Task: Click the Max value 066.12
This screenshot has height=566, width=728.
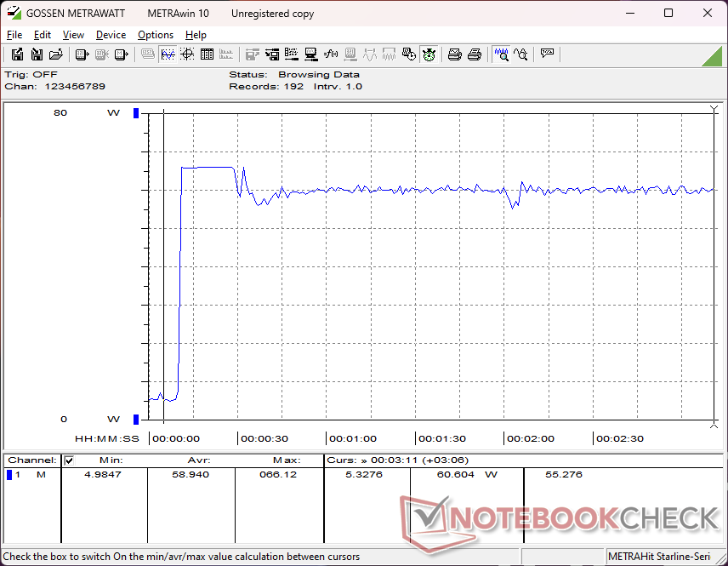Action: pyautogui.click(x=277, y=474)
